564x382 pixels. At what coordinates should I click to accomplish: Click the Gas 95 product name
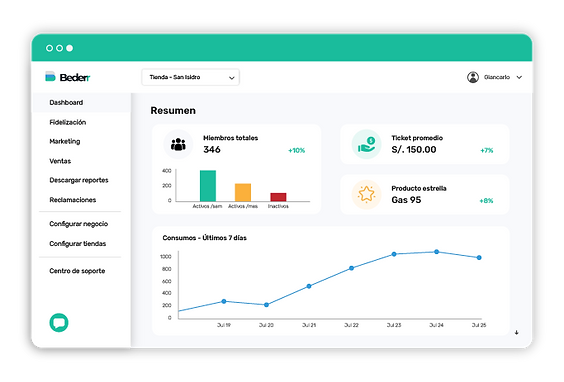tap(406, 200)
